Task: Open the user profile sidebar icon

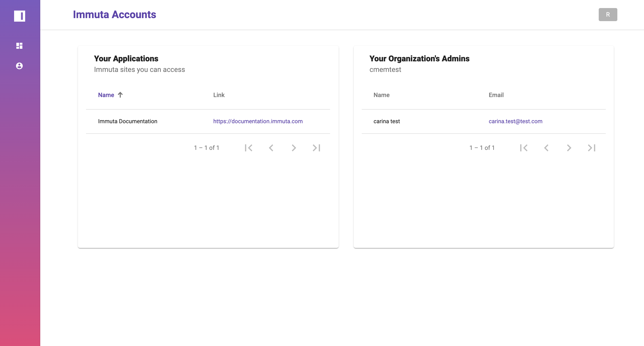Action: click(19, 66)
